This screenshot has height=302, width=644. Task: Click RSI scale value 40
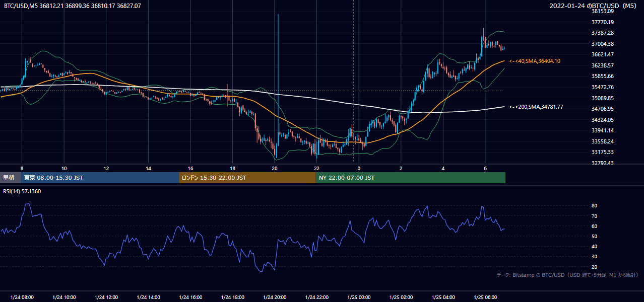[595, 246]
